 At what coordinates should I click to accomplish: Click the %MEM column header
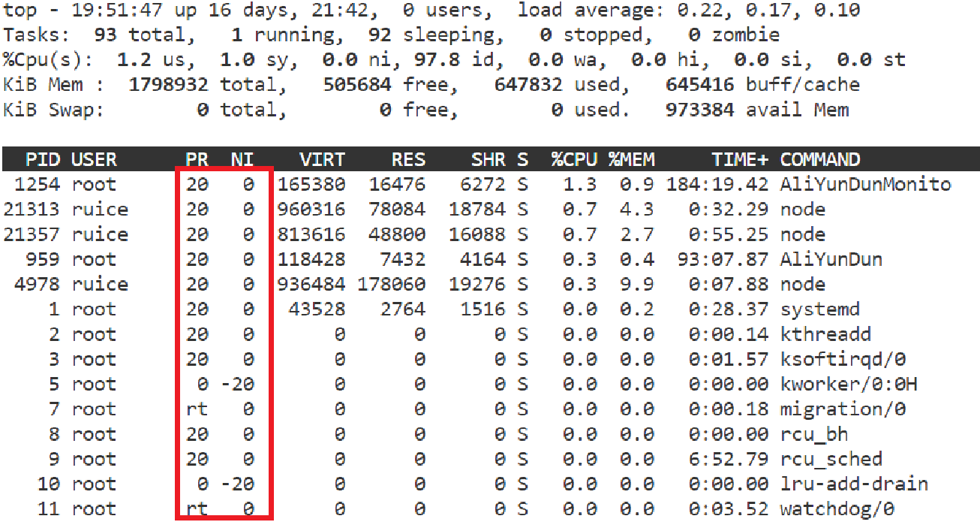coord(632,160)
